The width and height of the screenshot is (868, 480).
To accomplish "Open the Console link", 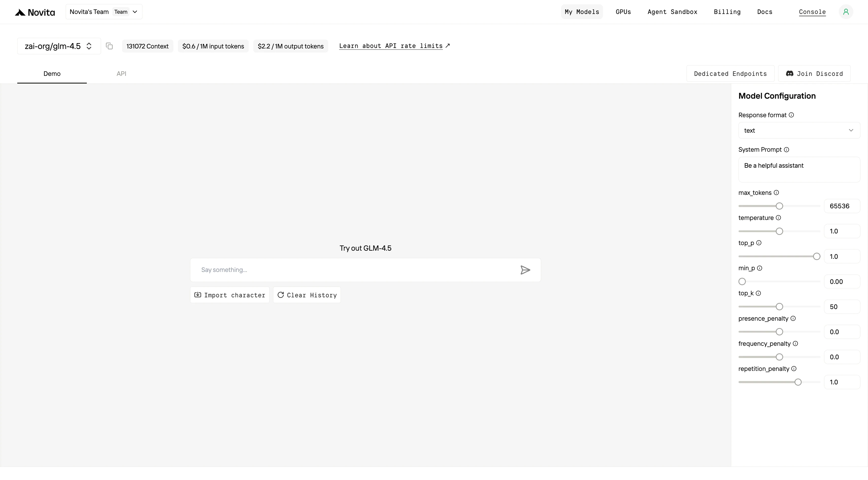I will pyautogui.click(x=812, y=12).
